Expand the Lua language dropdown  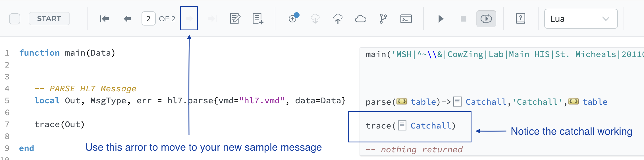[581, 19]
